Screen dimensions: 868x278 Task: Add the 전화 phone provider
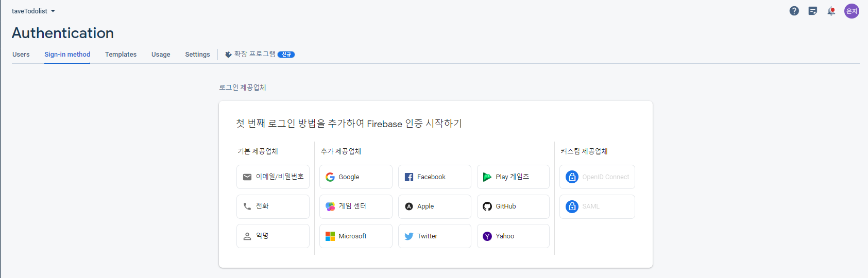click(273, 206)
